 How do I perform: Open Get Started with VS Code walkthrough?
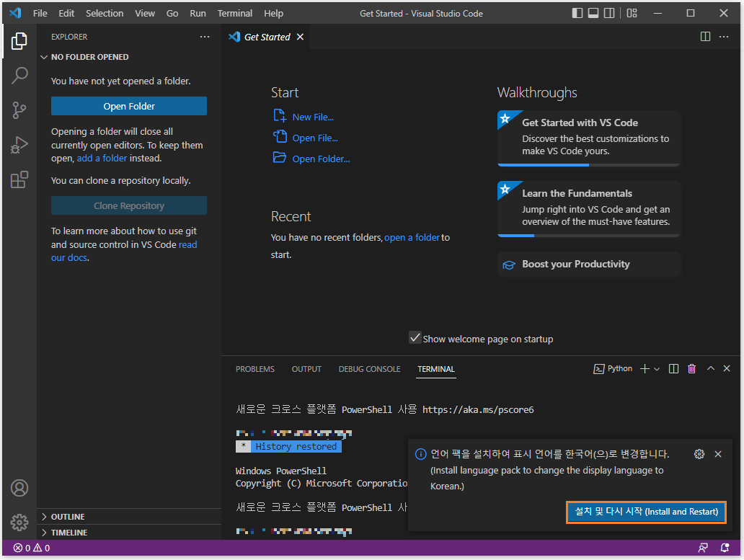click(x=588, y=138)
